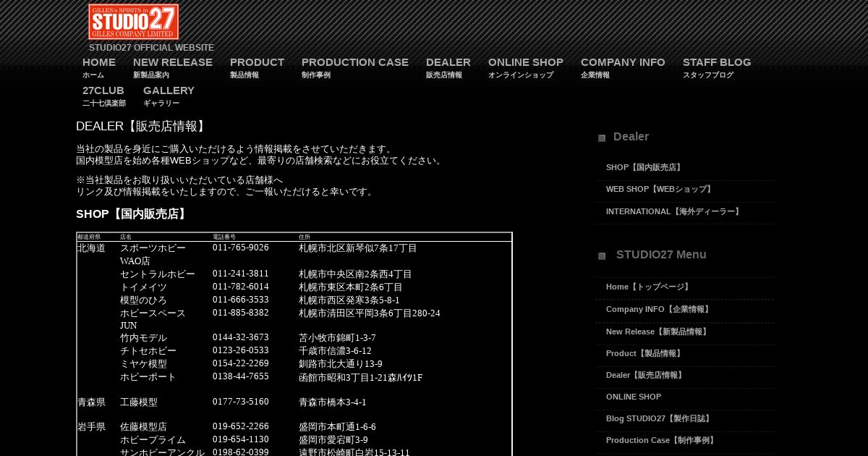Click the SHOP【国内販売店】 section heading
This screenshot has height=456, width=868.
[x=133, y=214]
